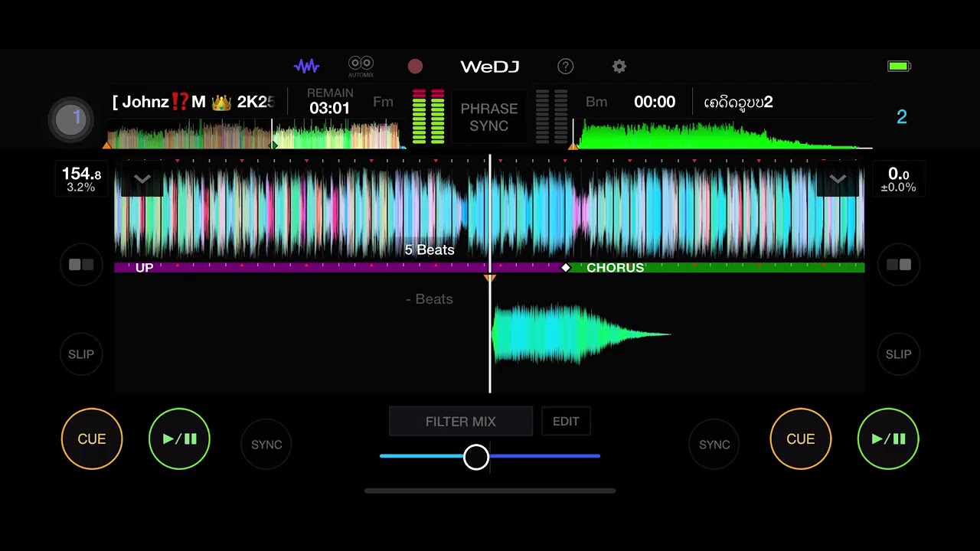Start recording with the red record button
980x551 pixels.
click(x=415, y=67)
